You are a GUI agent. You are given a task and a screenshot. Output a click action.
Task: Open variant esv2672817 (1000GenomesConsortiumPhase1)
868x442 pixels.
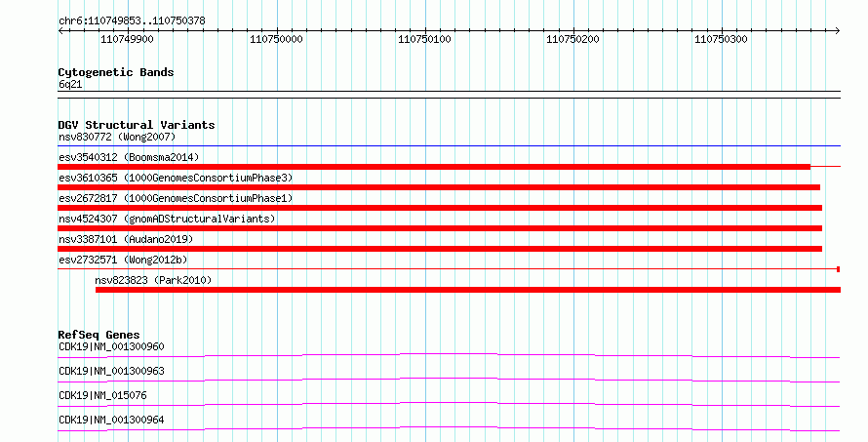176,198
